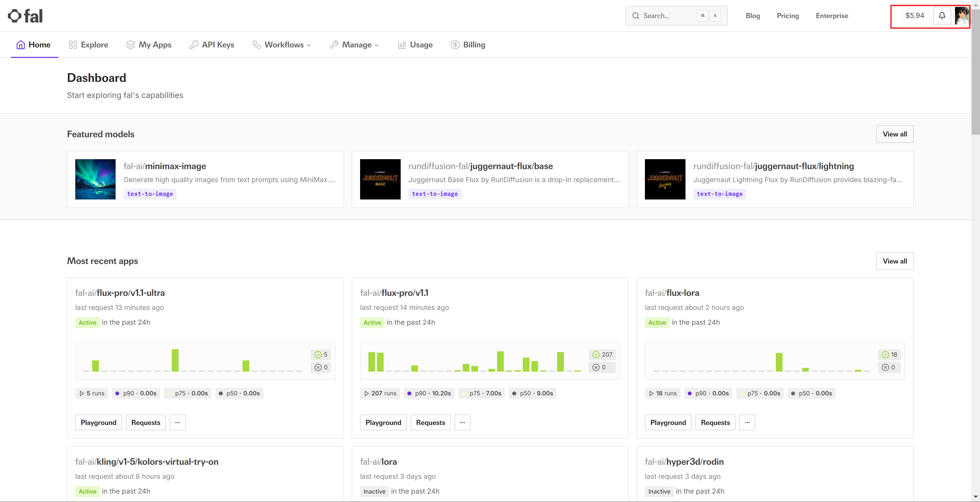Image resolution: width=980 pixels, height=502 pixels.
Task: Go to My Apps tab
Action: click(x=149, y=45)
